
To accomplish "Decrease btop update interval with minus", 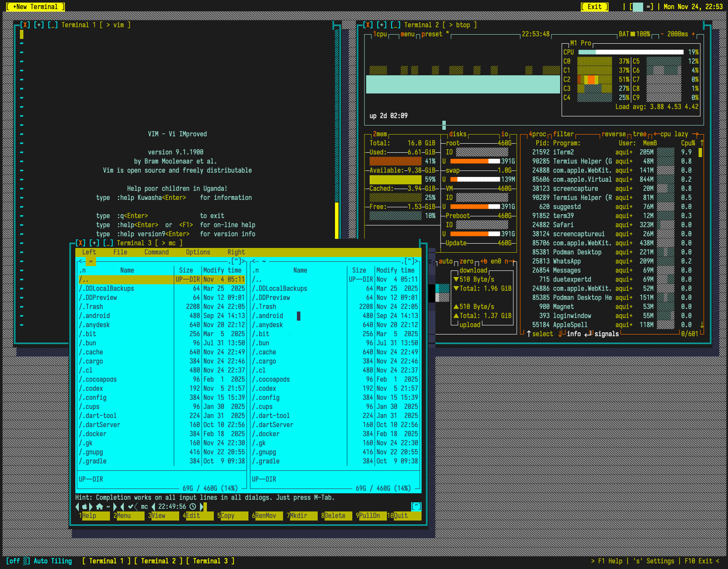I will (x=662, y=34).
